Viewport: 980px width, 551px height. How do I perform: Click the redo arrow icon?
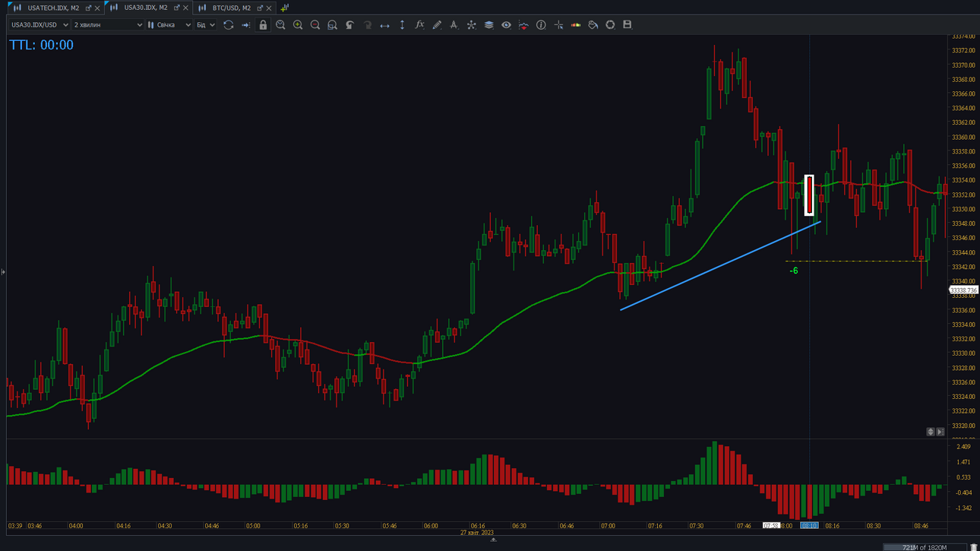[367, 25]
